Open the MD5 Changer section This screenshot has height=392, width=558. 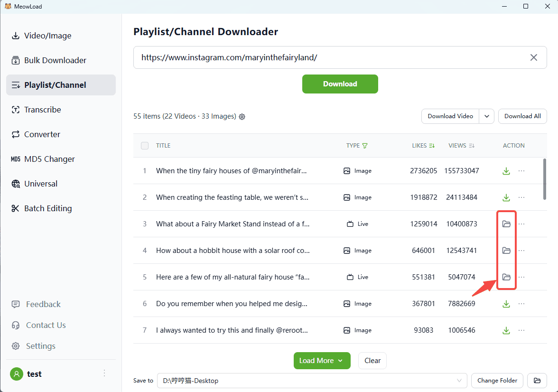tap(49, 159)
